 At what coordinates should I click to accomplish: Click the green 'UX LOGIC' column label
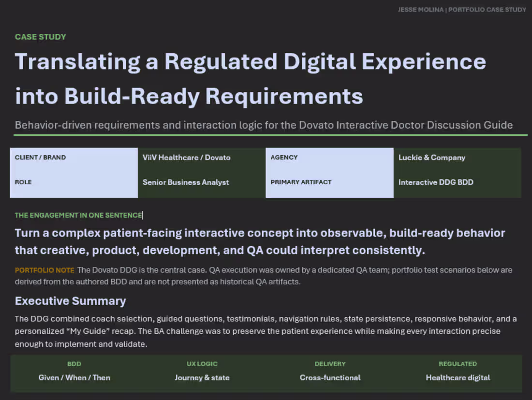[202, 364]
